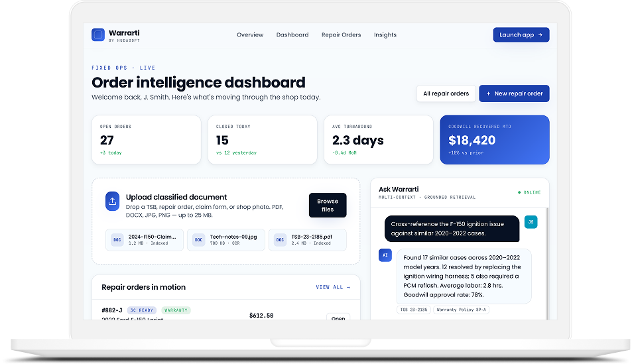This screenshot has width=632, height=364.
Task: Click the online status indicator
Action: pos(529,192)
